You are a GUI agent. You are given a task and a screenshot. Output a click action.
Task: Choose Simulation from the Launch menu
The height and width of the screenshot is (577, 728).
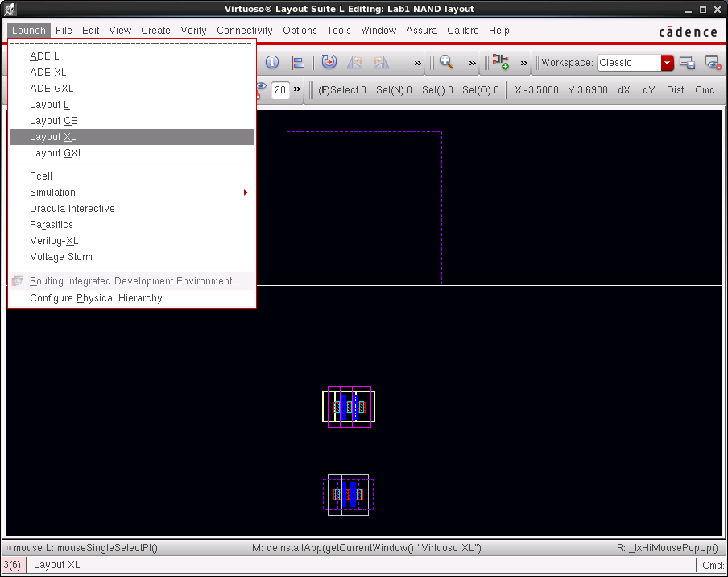click(x=132, y=193)
